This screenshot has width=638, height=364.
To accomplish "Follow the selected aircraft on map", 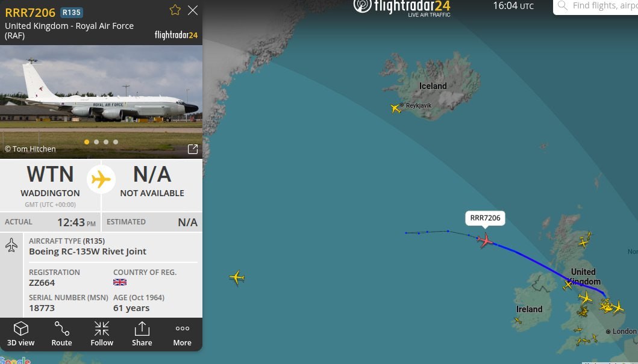I will click(x=102, y=334).
